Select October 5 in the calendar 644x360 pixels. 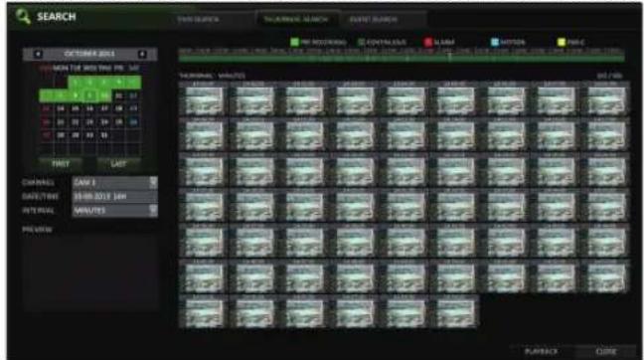tap(133, 83)
